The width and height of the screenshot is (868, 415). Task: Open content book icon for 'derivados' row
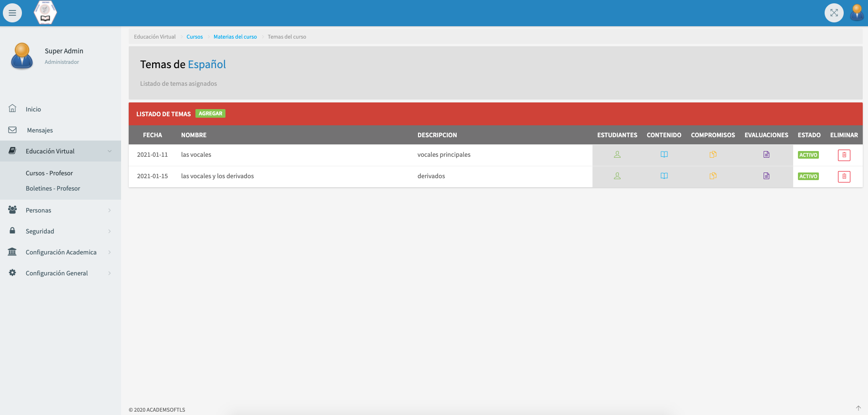[664, 176]
